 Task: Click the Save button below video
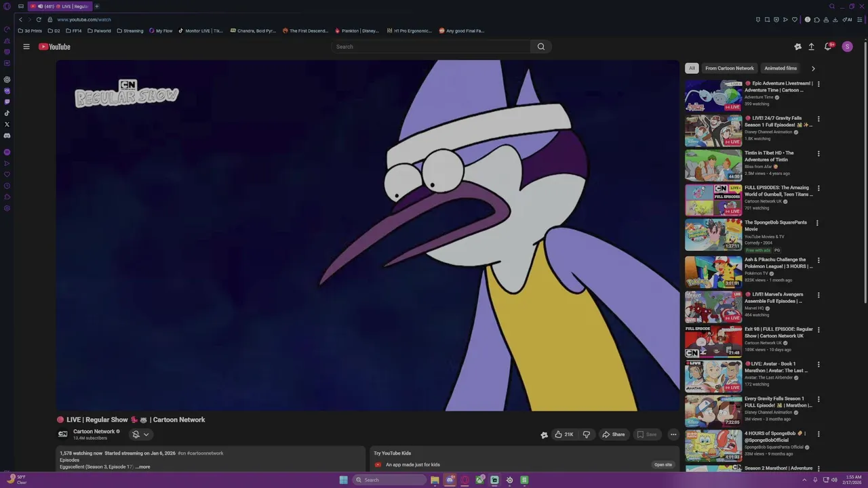[647, 434]
